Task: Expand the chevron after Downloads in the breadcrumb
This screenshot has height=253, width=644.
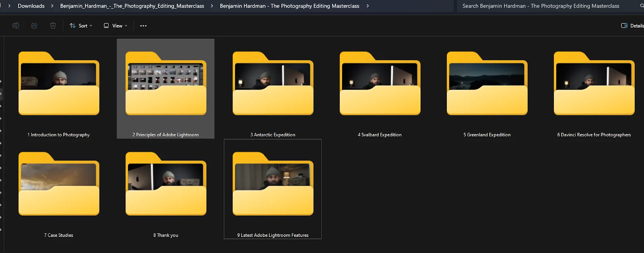Action: [52, 6]
